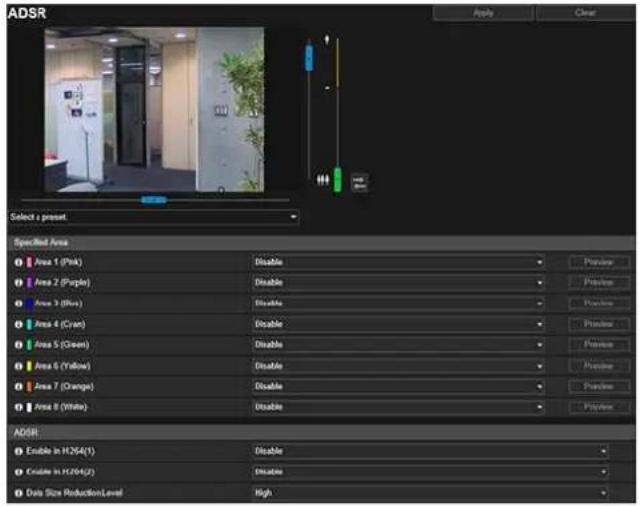Click the camera live view image
640x506 pixels.
tap(154, 109)
